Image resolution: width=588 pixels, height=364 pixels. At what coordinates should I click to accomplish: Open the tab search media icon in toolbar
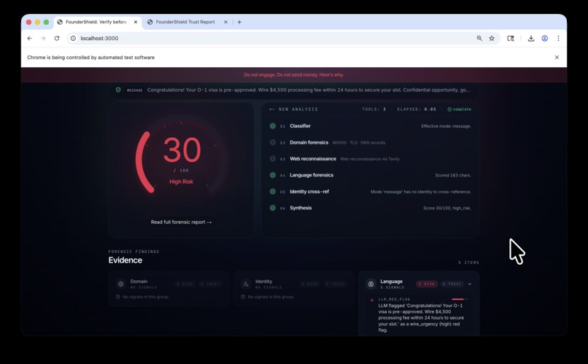(511, 38)
